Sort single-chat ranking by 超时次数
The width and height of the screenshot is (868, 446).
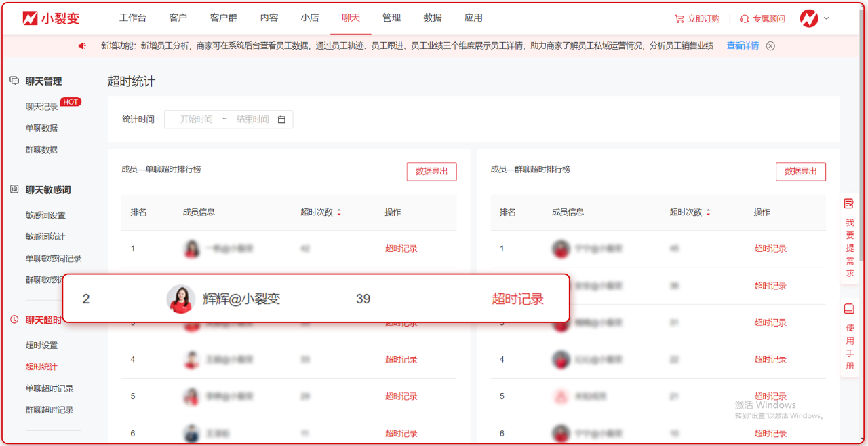pyautogui.click(x=339, y=212)
